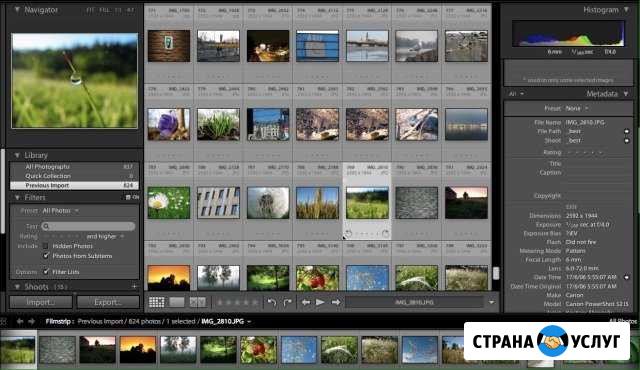Open filmstrip IMG_2810.JPG path dropdown
Viewport: 640px width, 370px height.
tap(226, 321)
